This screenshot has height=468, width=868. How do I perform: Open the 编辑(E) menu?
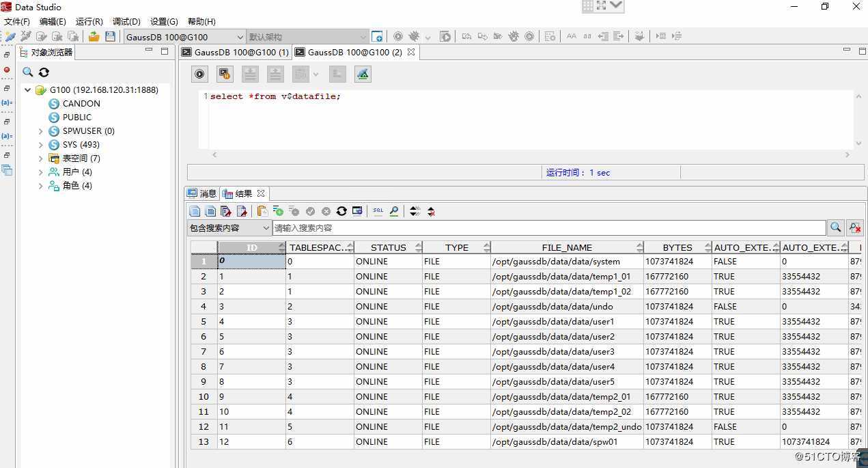53,22
